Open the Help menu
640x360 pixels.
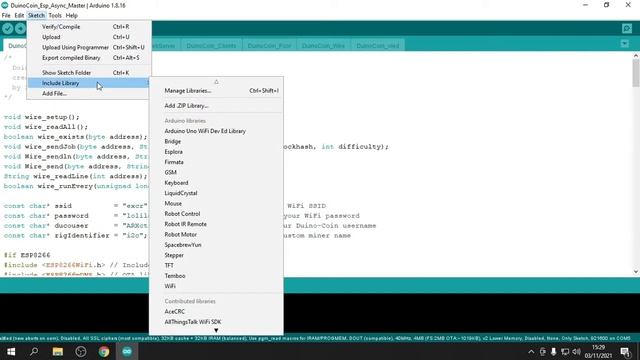(x=71, y=16)
